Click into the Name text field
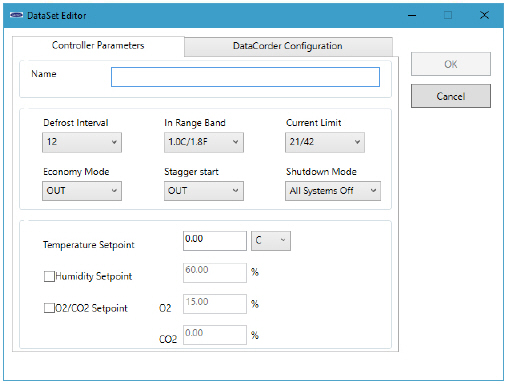This screenshot has height=385, width=506. [245, 77]
